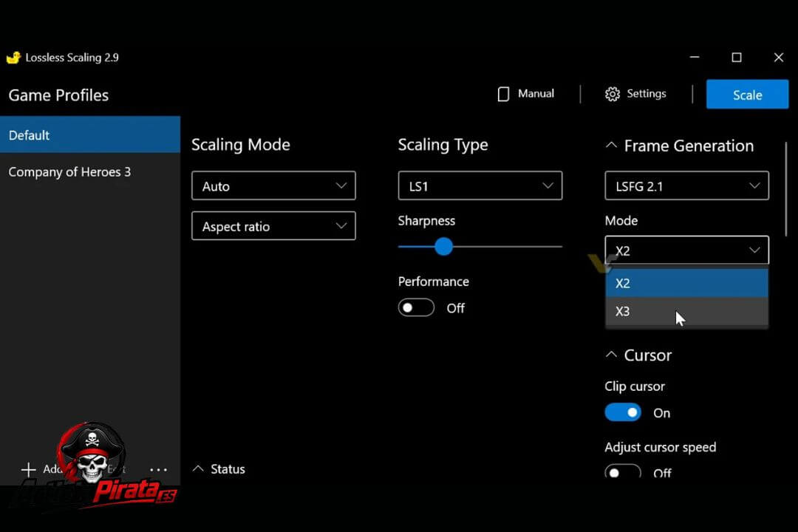The height and width of the screenshot is (532, 798).
Task: Click the blue Scale button
Action: pos(747,94)
